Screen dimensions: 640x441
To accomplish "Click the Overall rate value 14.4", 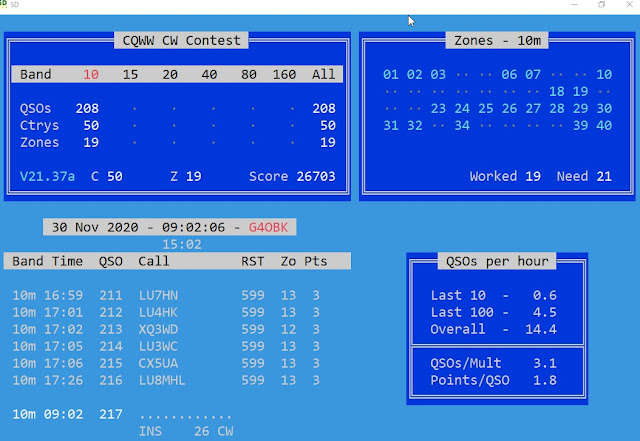I will [x=541, y=329].
